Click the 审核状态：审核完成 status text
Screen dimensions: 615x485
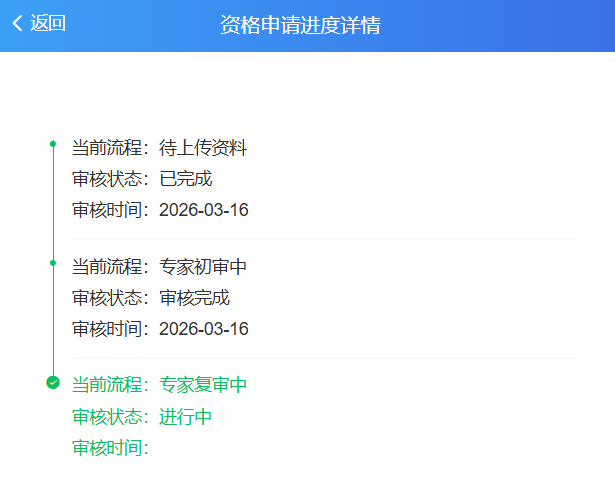click(151, 298)
